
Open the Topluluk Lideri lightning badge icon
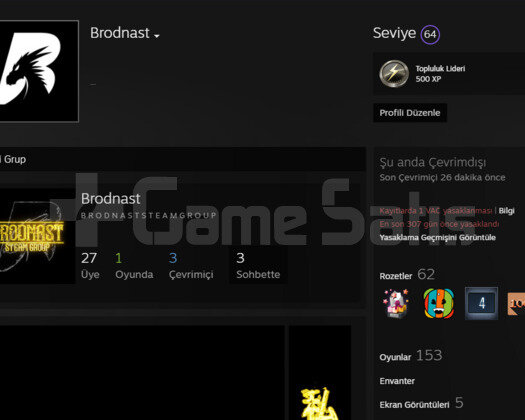pyautogui.click(x=394, y=74)
